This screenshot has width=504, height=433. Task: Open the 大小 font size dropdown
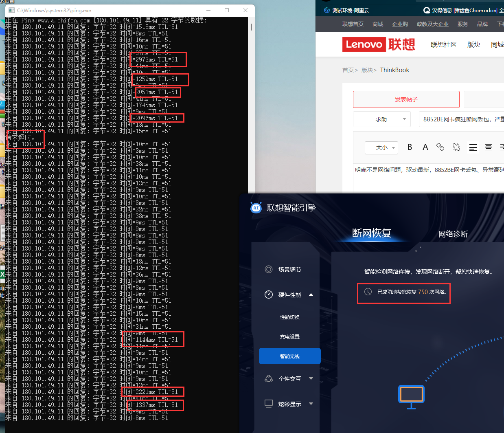[381, 147]
